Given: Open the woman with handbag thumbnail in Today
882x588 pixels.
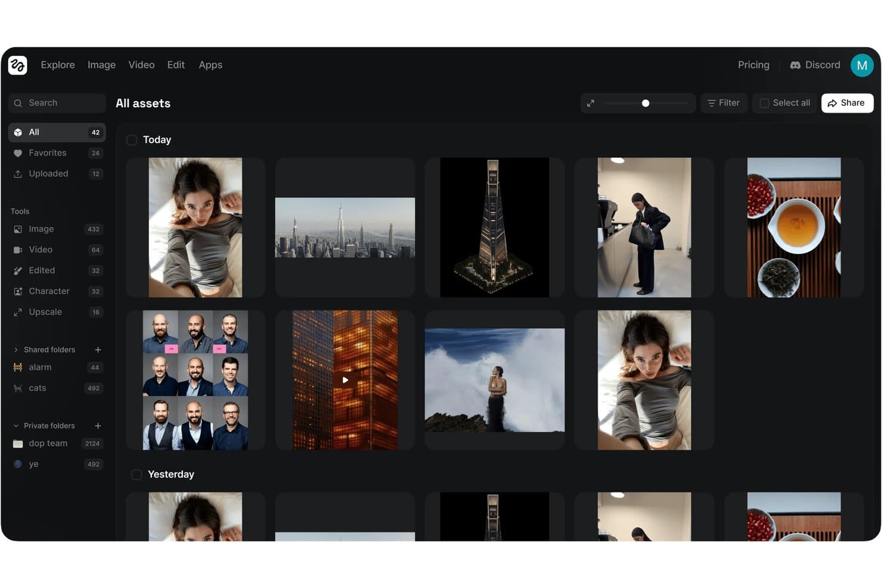Looking at the screenshot, I should coord(644,228).
